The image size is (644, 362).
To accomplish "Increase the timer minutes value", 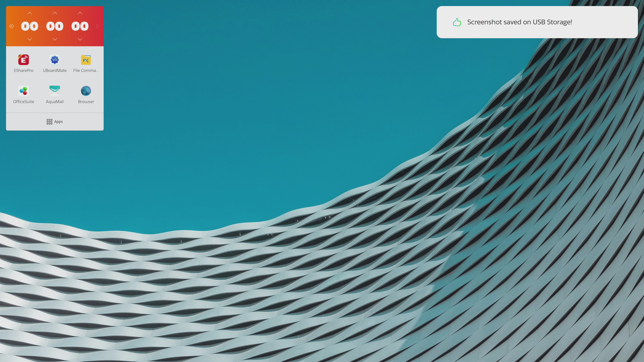I will point(55,13).
